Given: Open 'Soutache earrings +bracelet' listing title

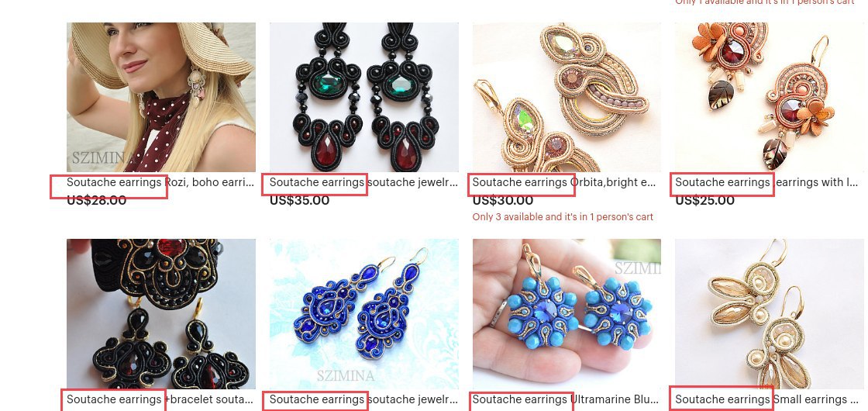Looking at the screenshot, I should 160,399.
